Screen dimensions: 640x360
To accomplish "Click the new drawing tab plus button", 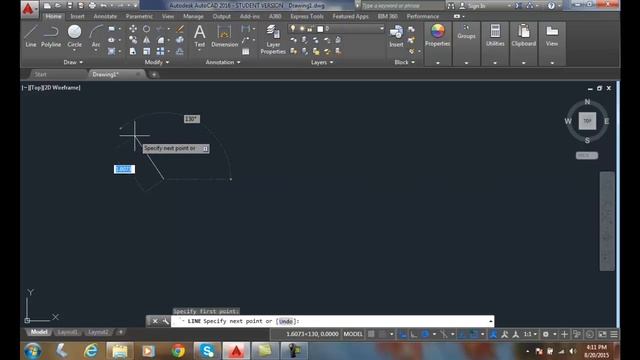I will click(x=154, y=74).
